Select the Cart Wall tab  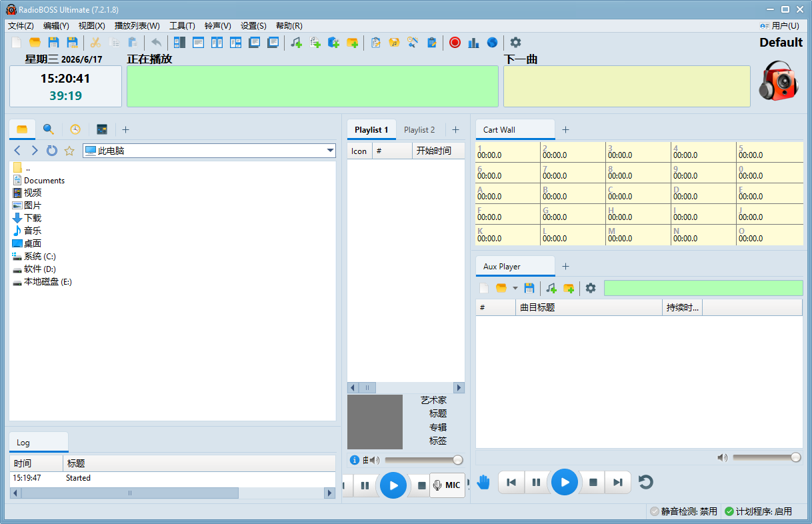pos(515,130)
